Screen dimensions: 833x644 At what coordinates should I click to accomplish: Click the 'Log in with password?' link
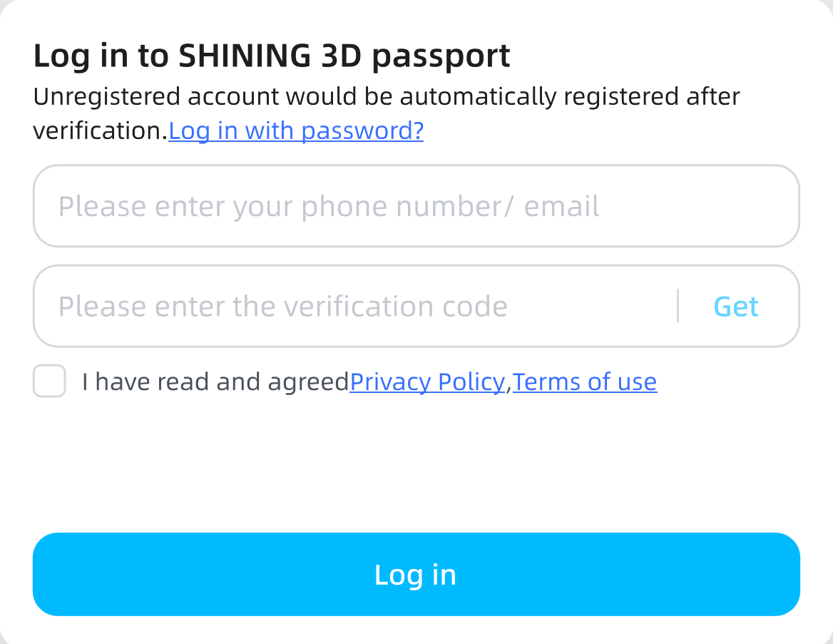click(x=296, y=131)
